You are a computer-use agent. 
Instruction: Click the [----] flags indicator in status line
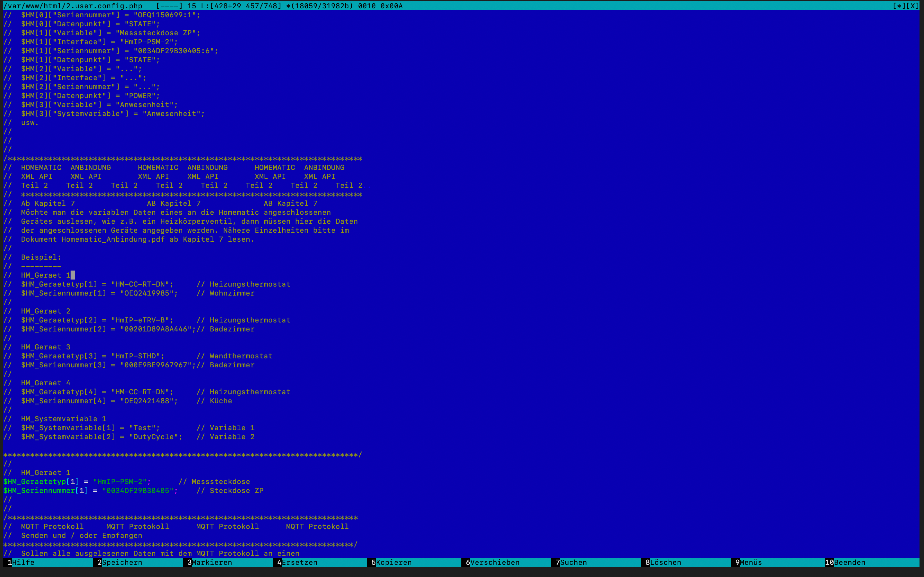[169, 6]
